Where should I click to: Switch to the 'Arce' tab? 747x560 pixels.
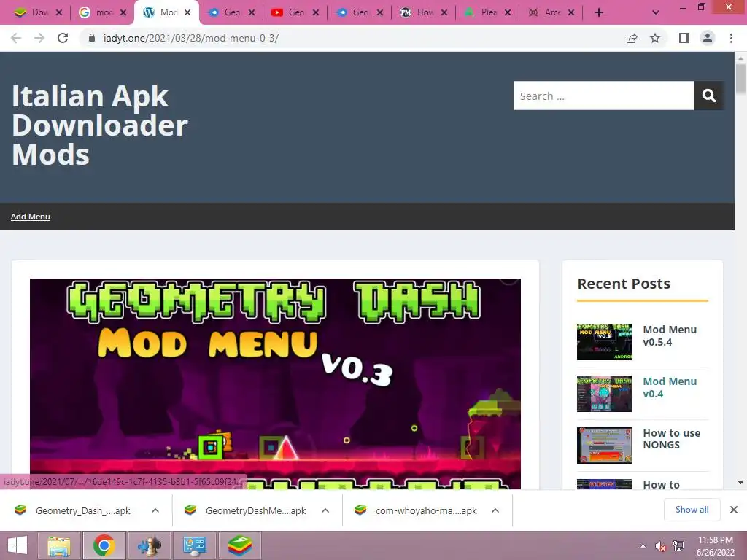[x=551, y=13]
